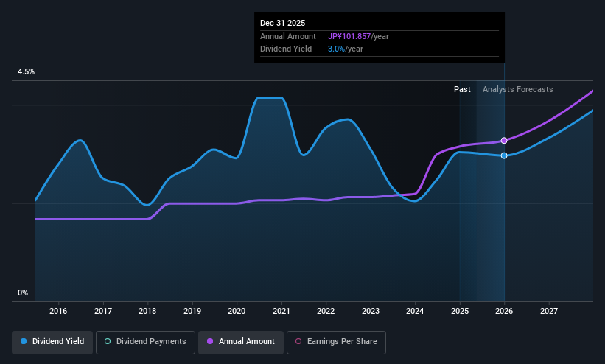Toggle the Annual Amount legend button
Viewport: 605px width, 364px height.
pyautogui.click(x=241, y=342)
